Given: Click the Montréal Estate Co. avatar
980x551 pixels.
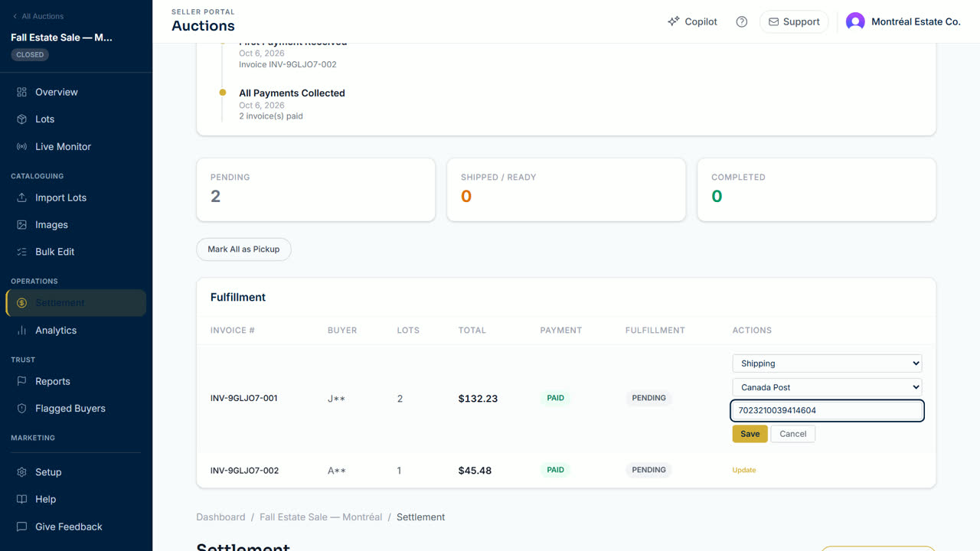Looking at the screenshot, I should click(x=855, y=21).
